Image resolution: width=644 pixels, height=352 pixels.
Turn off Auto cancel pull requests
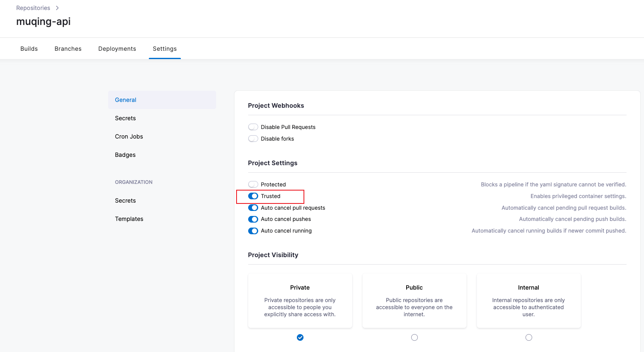(253, 208)
